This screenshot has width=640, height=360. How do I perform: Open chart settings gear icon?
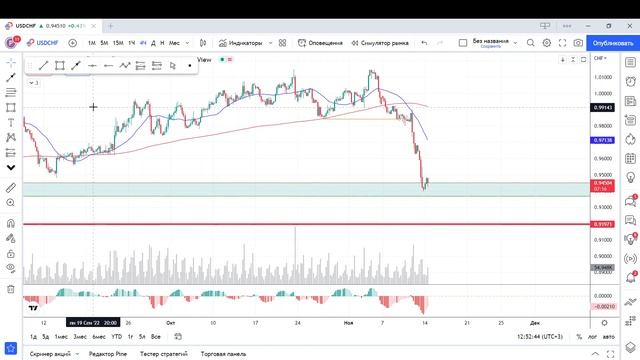pos(547,43)
